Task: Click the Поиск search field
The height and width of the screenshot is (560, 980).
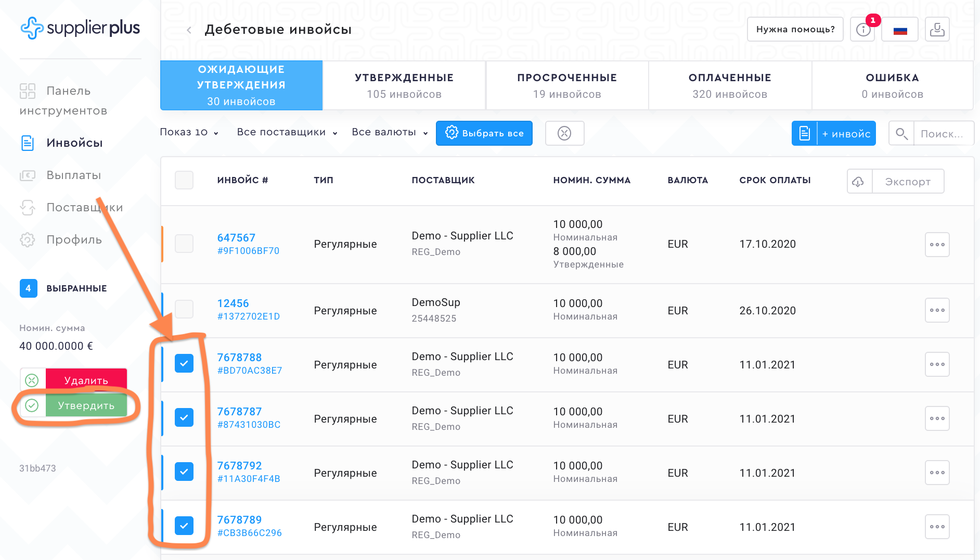Action: (942, 134)
